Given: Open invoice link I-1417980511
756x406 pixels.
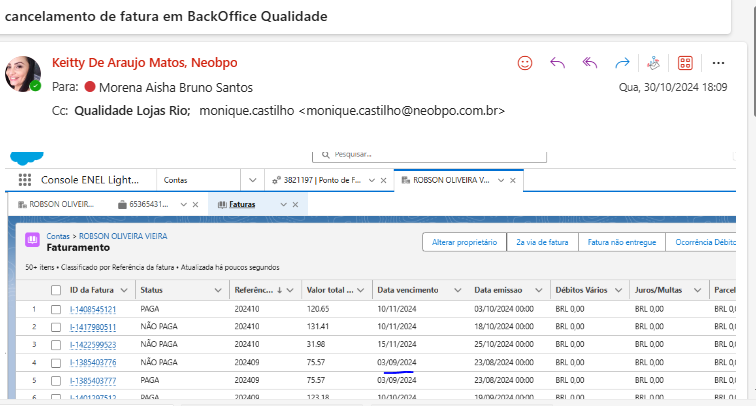Looking at the screenshot, I should pyautogui.click(x=93, y=327).
